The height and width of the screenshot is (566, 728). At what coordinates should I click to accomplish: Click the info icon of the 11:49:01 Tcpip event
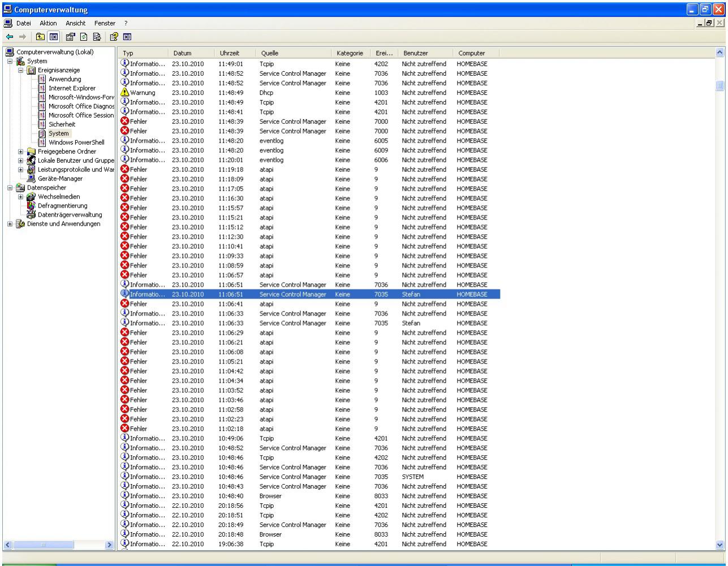point(125,63)
